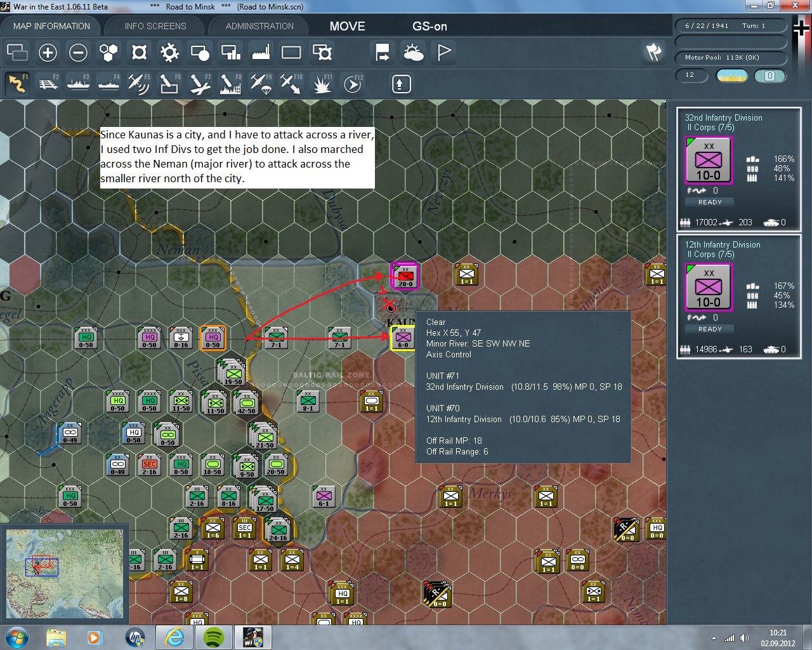
Task: Open the Windows Start menu
Action: (x=16, y=637)
